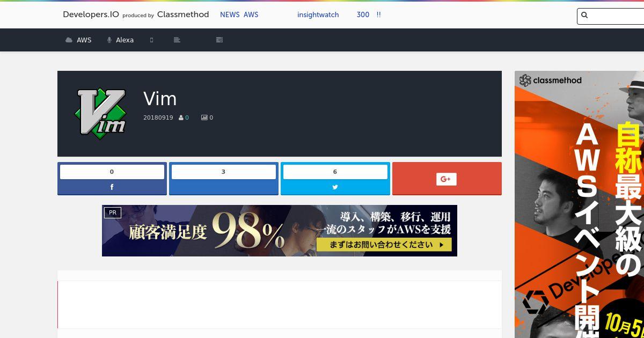The image size is (644, 338).
Task: Open the Alexa category with microphone icon
Action: pyautogui.click(x=120, y=40)
